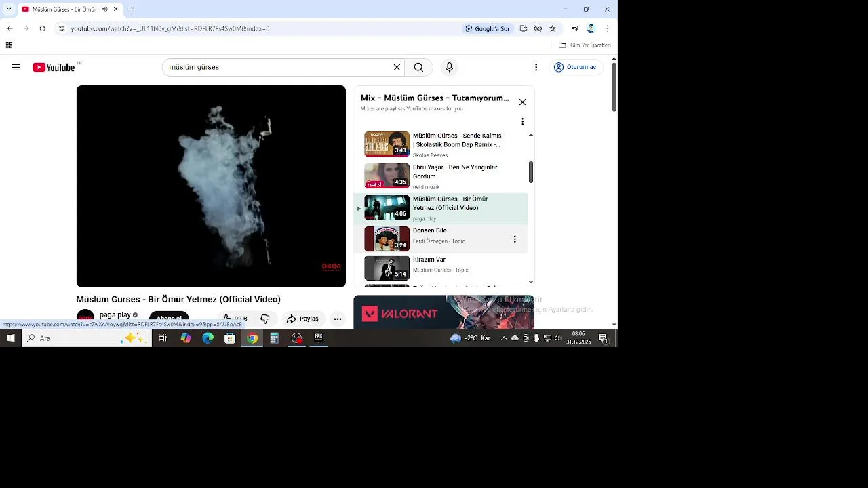
Task: Switch to Chrome in the taskbar
Action: tap(252, 338)
